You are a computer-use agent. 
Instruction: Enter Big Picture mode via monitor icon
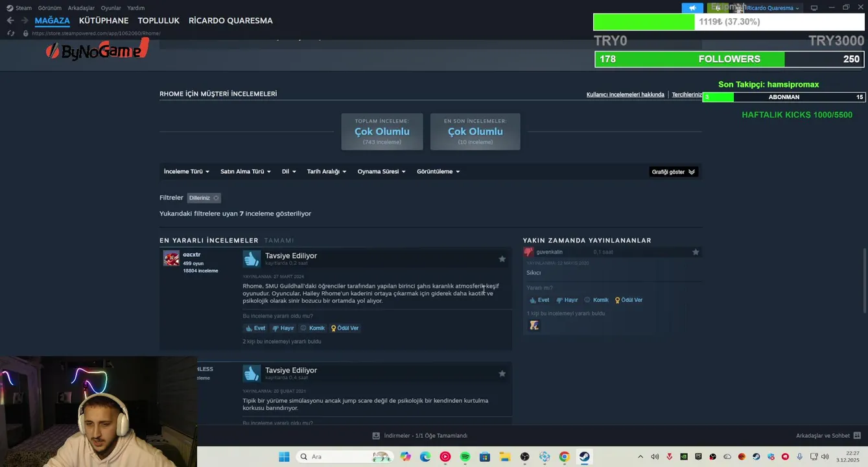(814, 8)
